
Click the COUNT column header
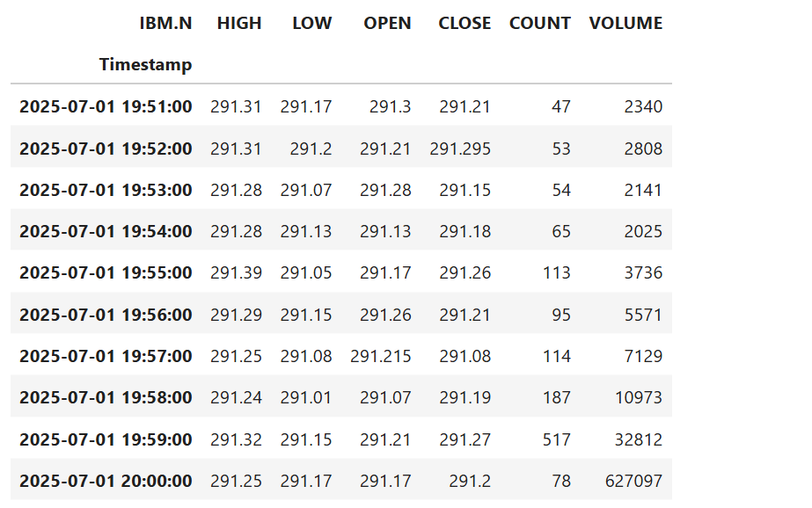point(539,23)
